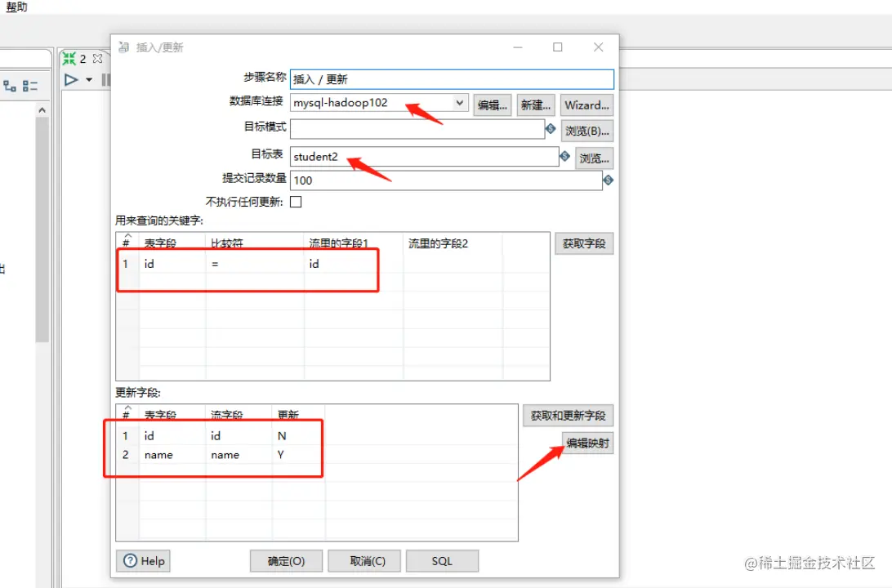This screenshot has width=892, height=588.
Task: Minimize the 插入/更新 dialog window
Action: pyautogui.click(x=518, y=47)
